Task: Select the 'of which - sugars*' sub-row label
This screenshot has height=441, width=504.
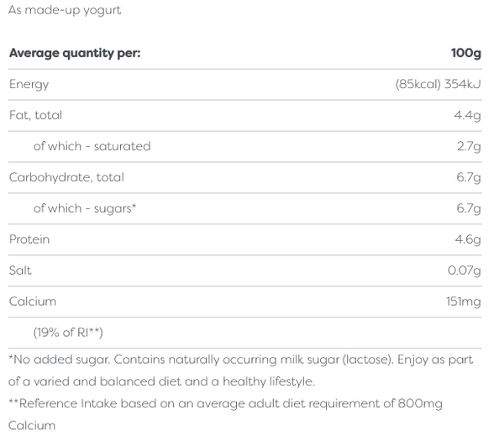Action: coord(85,208)
